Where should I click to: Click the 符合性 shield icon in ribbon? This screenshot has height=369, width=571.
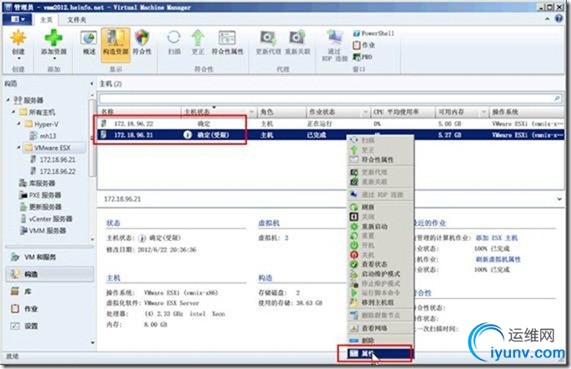[142, 38]
